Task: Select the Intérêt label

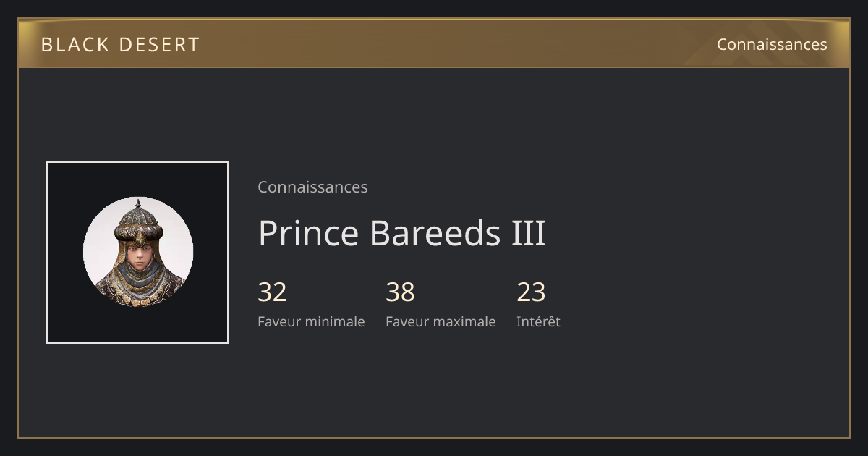Action: pos(538,321)
